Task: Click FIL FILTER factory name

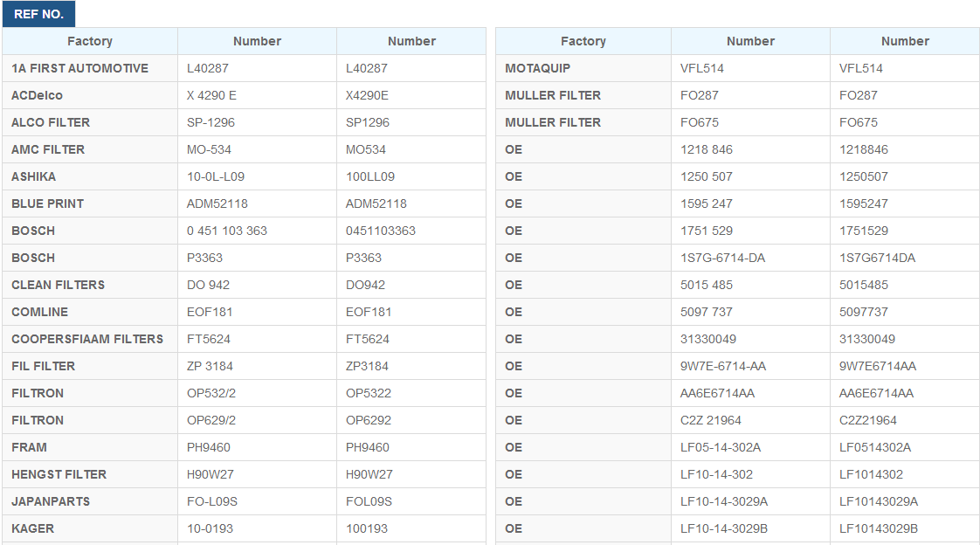Action: pyautogui.click(x=43, y=366)
